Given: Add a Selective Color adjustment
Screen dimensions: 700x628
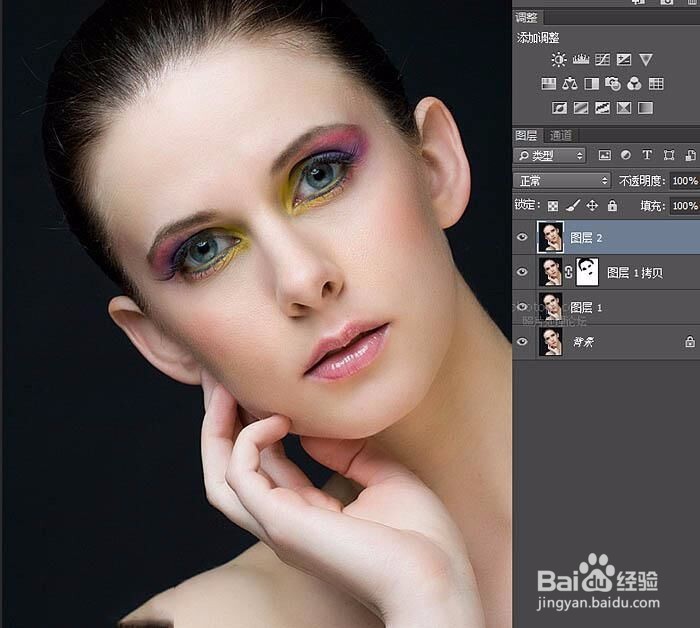Looking at the screenshot, I should click(624, 108).
